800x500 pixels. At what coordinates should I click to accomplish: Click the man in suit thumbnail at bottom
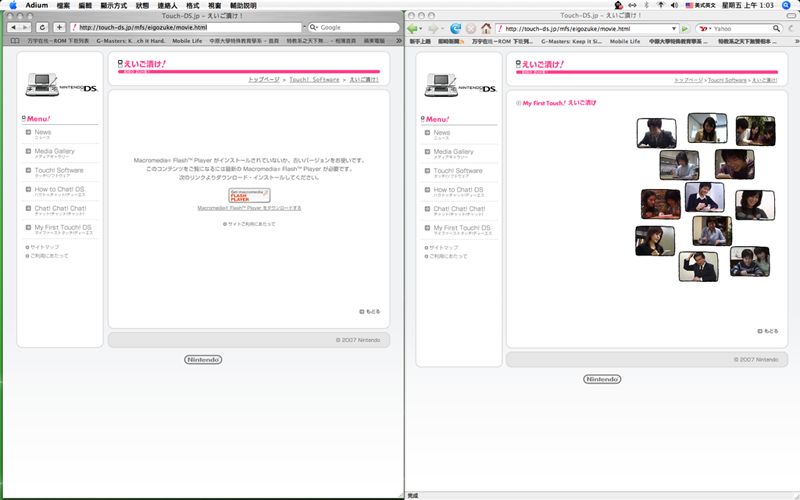click(698, 266)
